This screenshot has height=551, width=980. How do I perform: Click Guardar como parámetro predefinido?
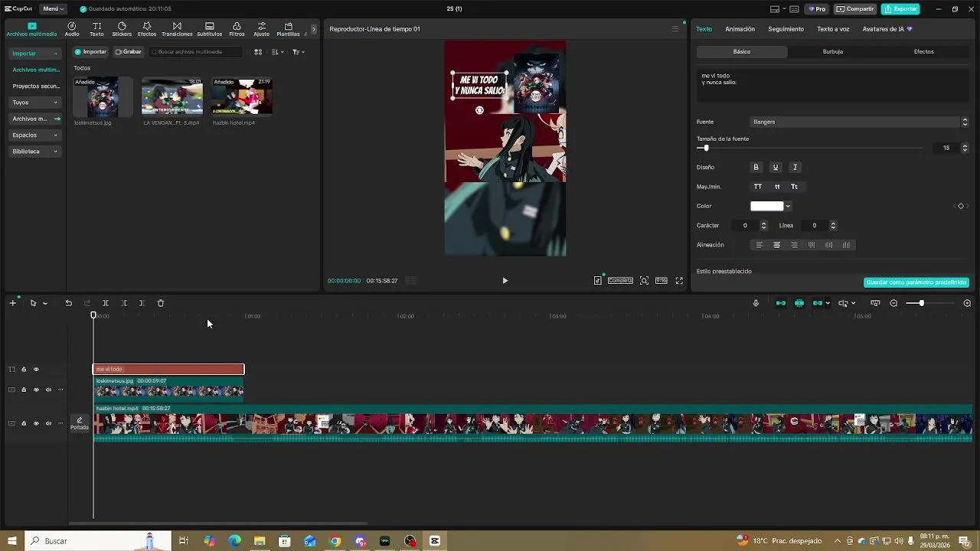point(916,282)
